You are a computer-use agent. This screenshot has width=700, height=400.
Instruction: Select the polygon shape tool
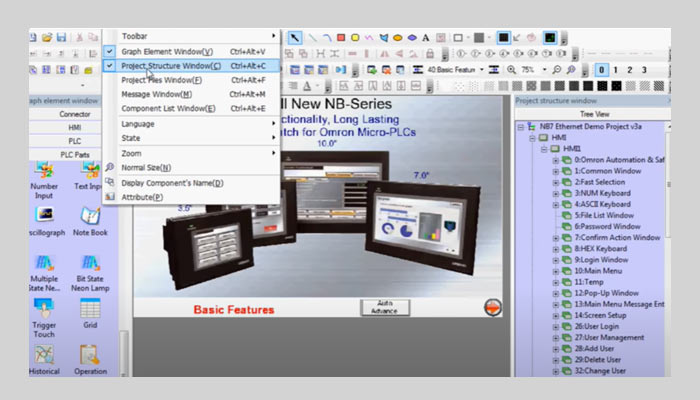pos(383,38)
